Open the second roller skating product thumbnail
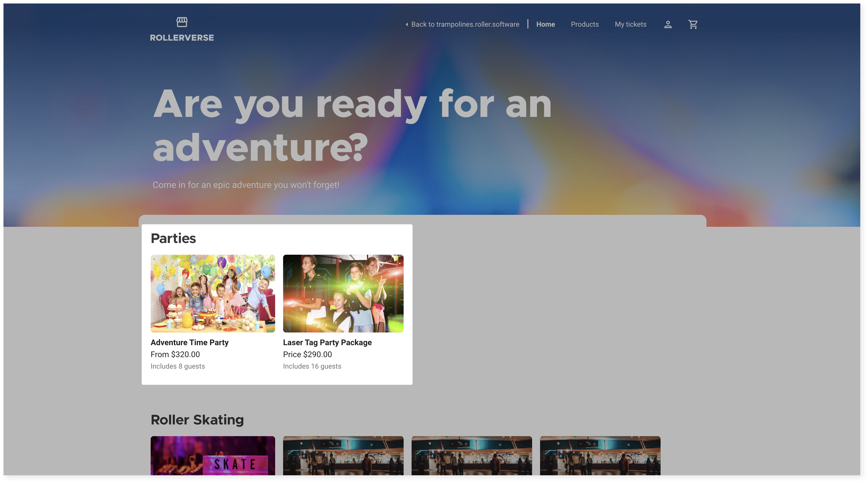Image resolution: width=868 pixels, height=483 pixels. 343,455
